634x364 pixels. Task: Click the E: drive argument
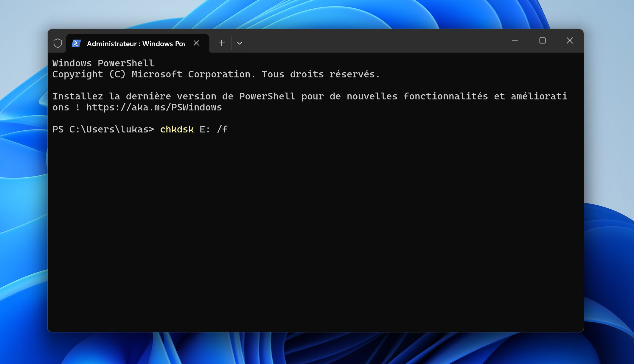205,129
